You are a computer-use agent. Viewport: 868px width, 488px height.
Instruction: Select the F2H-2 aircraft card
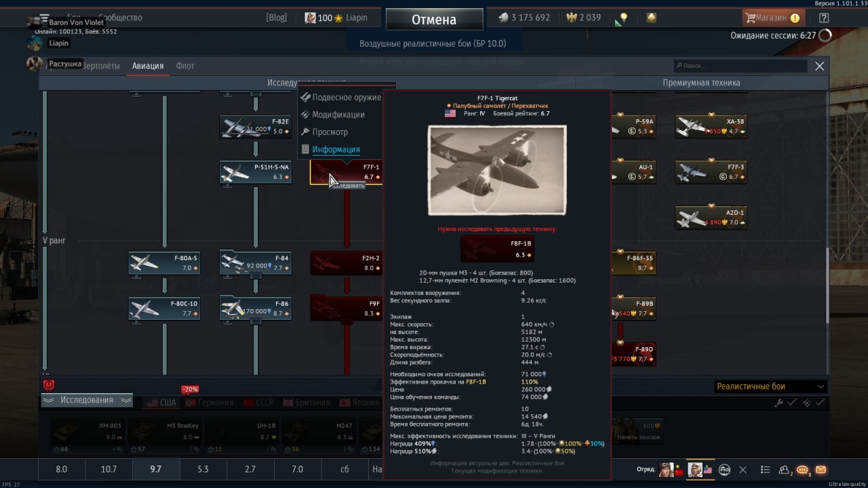click(346, 263)
